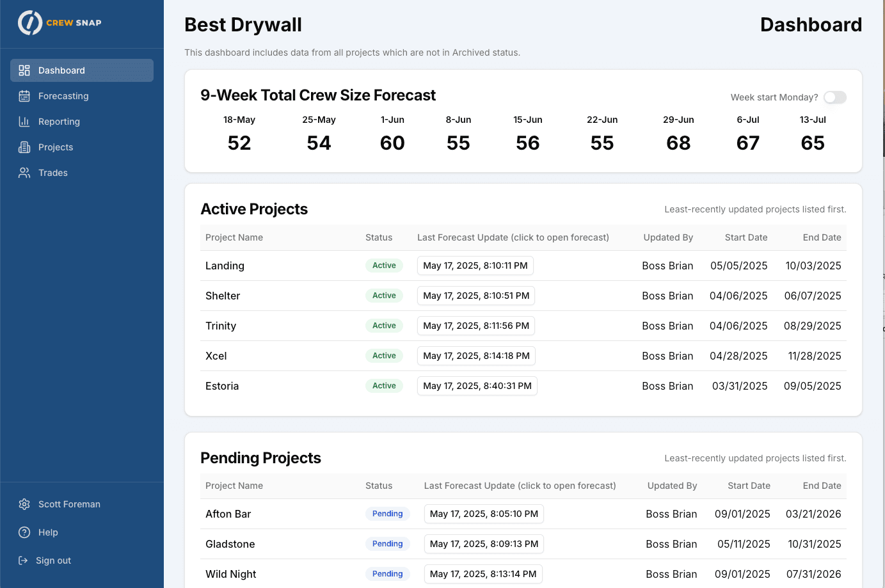Open Trinity forecast updated 8:11:56 PM

[x=476, y=326]
